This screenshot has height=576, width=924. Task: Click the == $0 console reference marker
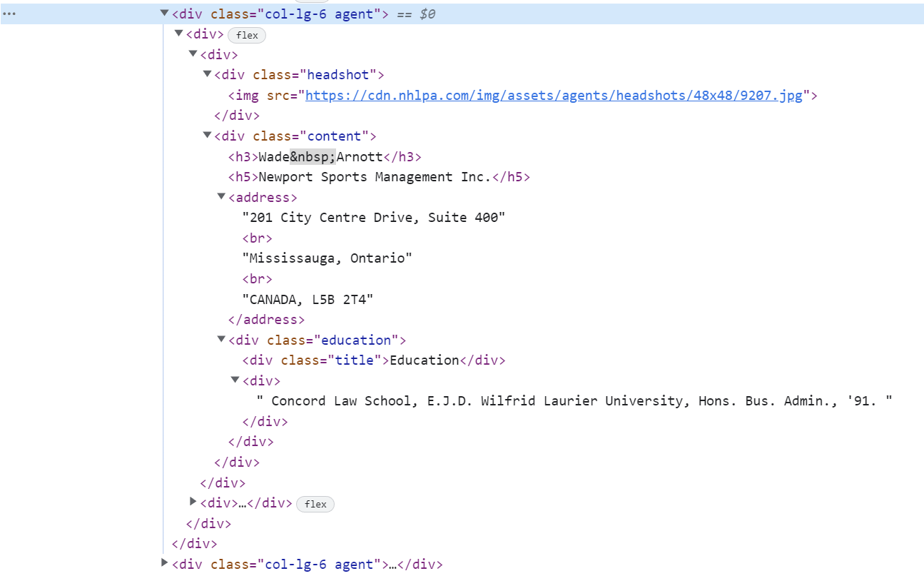click(x=416, y=14)
